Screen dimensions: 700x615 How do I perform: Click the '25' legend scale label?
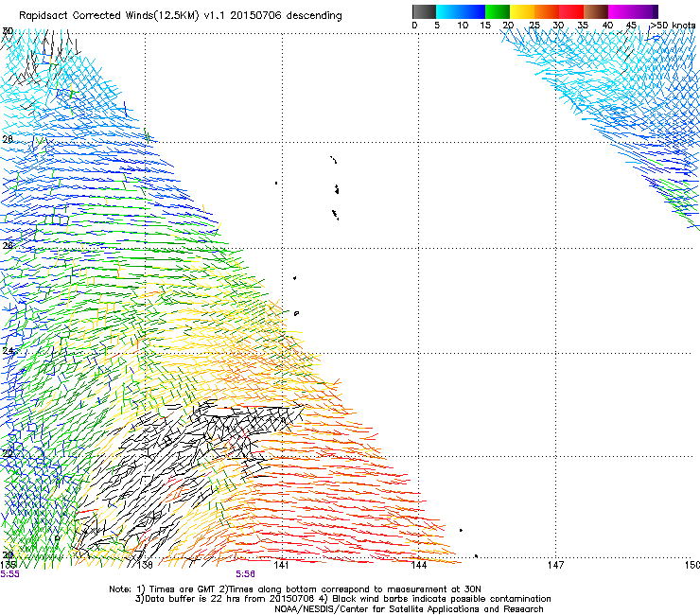534,25
